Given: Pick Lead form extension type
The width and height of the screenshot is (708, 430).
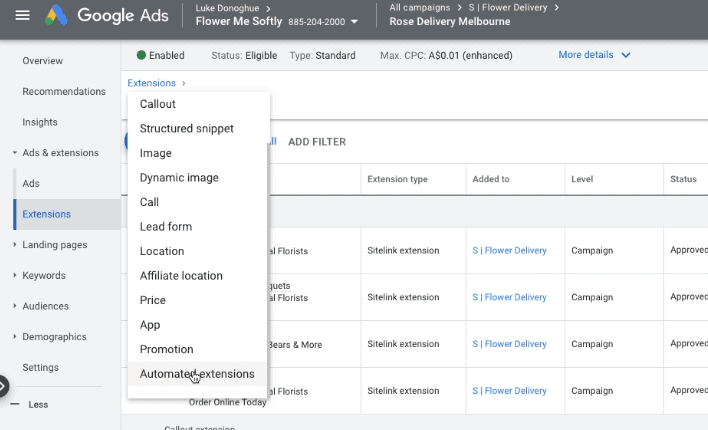Looking at the screenshot, I should (166, 227).
